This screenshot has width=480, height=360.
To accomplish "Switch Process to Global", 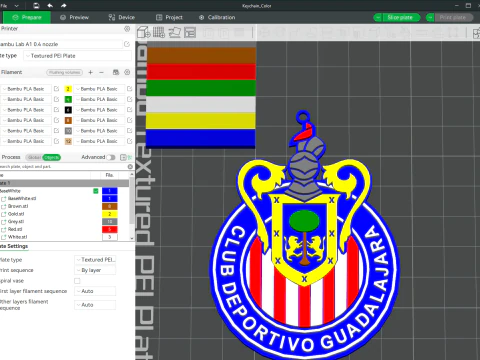I will tap(34, 157).
